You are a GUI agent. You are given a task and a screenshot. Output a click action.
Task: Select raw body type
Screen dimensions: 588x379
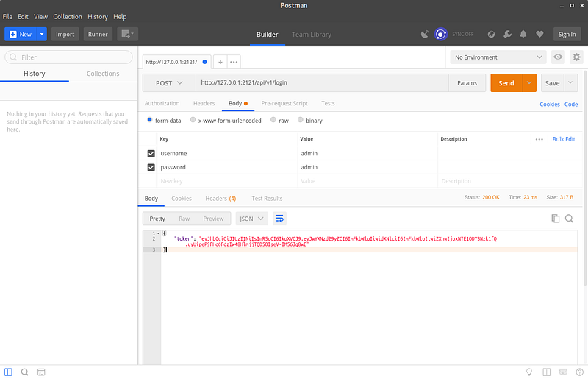click(x=273, y=120)
